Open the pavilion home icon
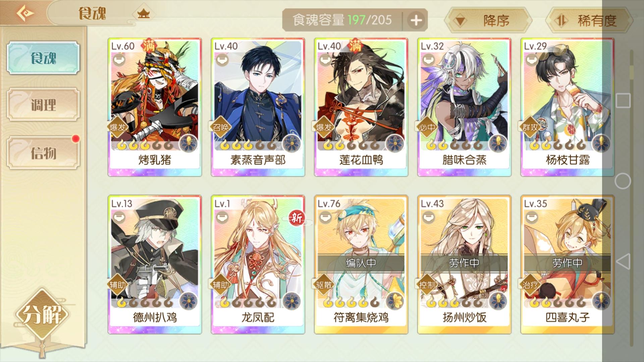 point(144,14)
